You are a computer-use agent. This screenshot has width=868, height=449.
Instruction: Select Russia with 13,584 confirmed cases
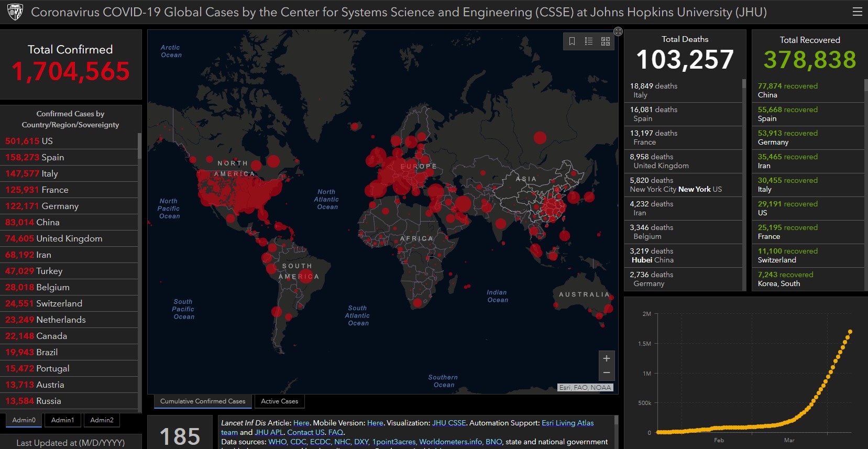(69, 401)
